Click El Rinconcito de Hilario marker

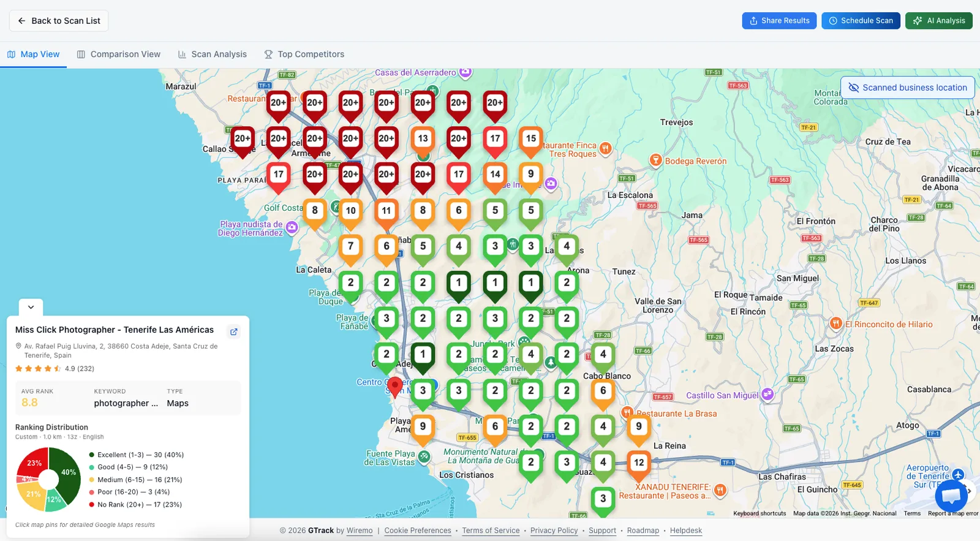pos(836,323)
